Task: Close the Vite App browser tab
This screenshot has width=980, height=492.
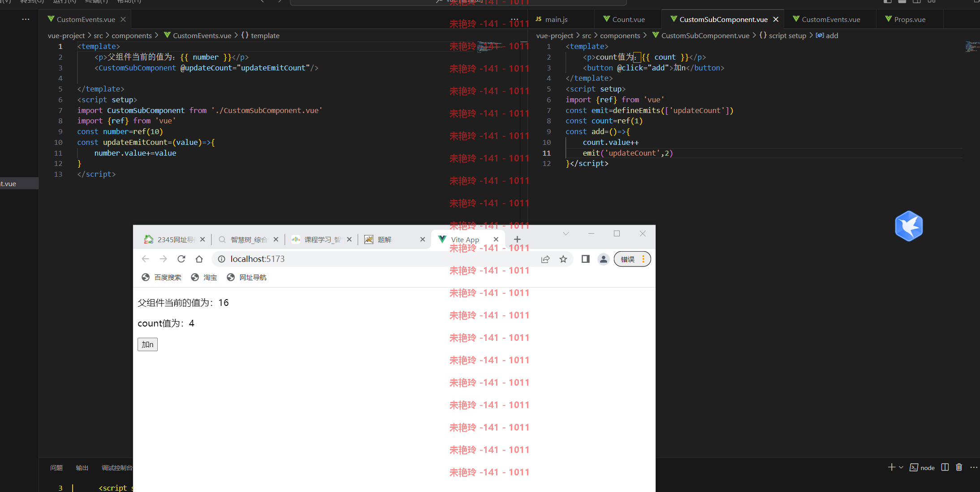Action: 496,239
